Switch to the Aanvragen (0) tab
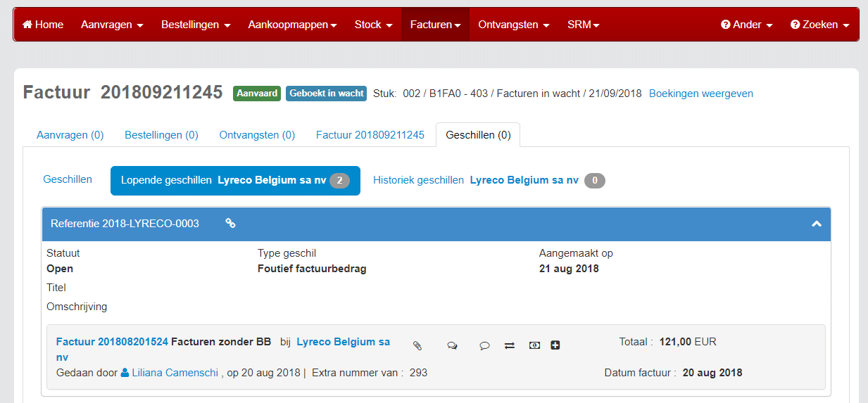868x403 pixels. coord(70,135)
